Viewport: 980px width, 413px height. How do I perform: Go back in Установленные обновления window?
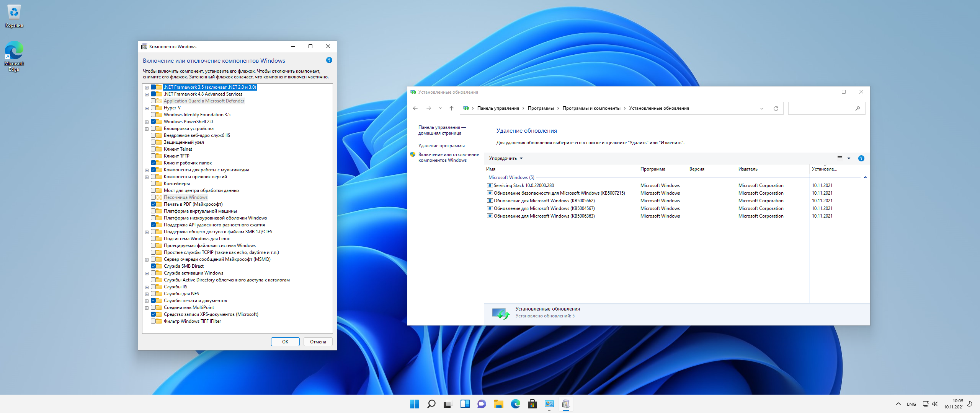coord(415,108)
